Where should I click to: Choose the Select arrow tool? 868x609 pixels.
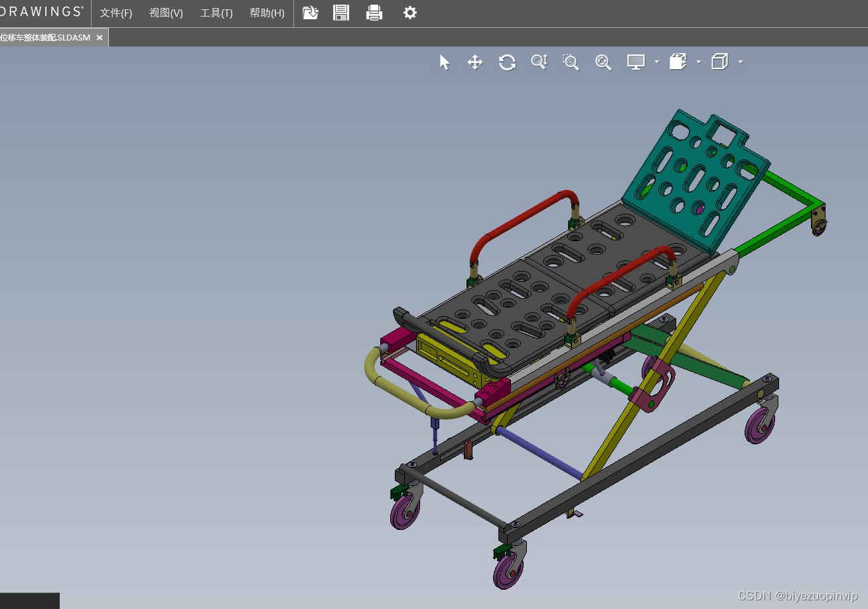pos(444,62)
